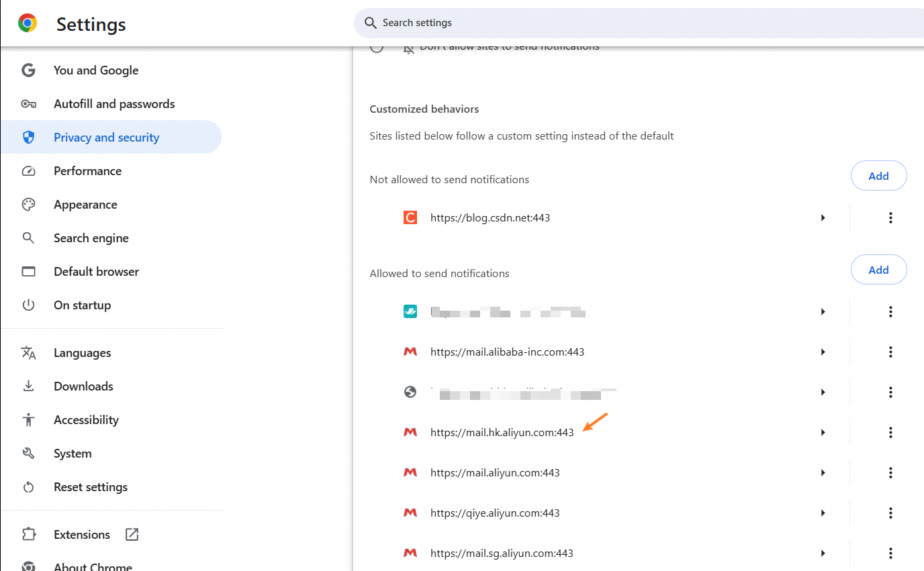Open three-dot menu for qiye.aliyun.com
Viewport: 924px width, 571px height.
coord(890,513)
